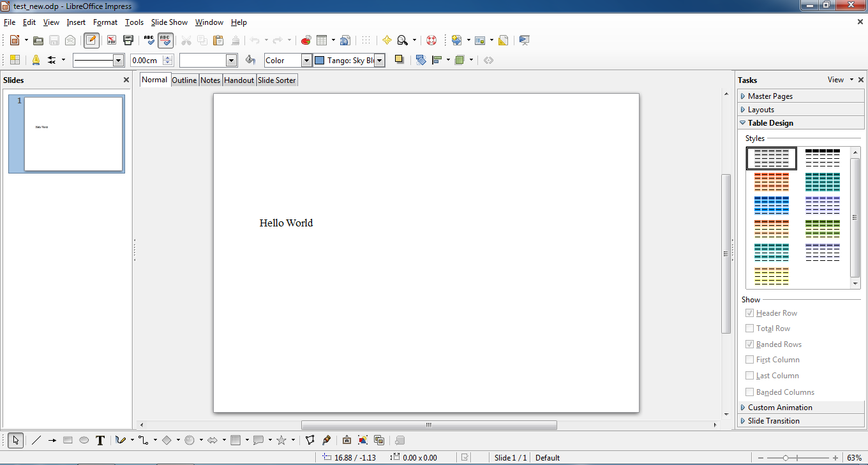Click the Insert Chart icon

[x=306, y=40]
